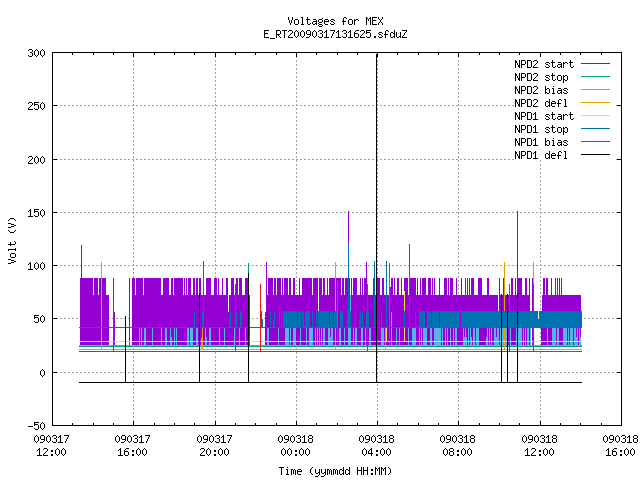
Task: Click the x-axis tick '090318 08:00'
Action: (x=458, y=446)
